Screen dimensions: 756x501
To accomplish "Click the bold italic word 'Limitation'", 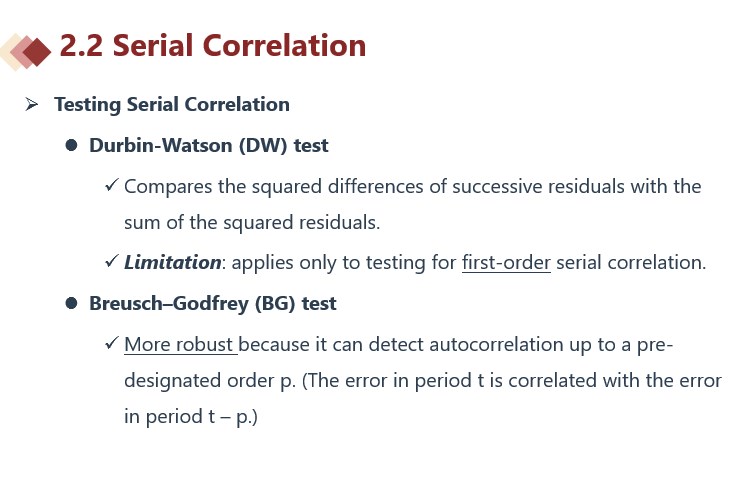I will coord(172,263).
